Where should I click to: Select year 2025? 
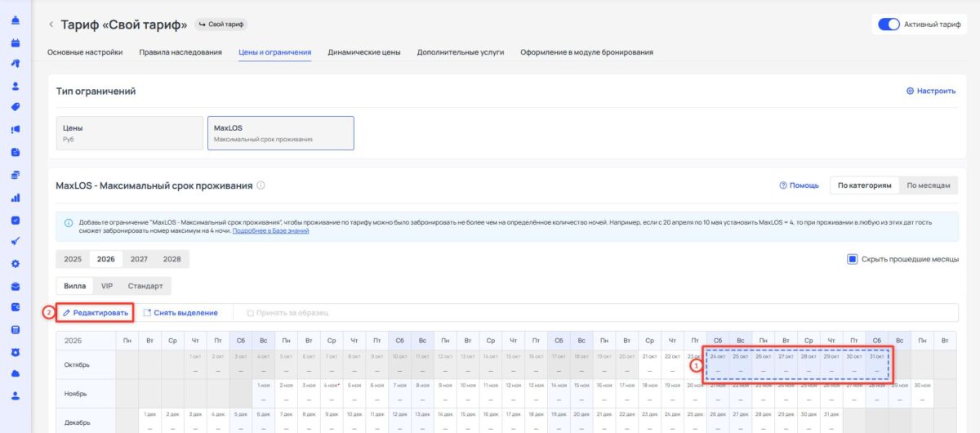73,259
